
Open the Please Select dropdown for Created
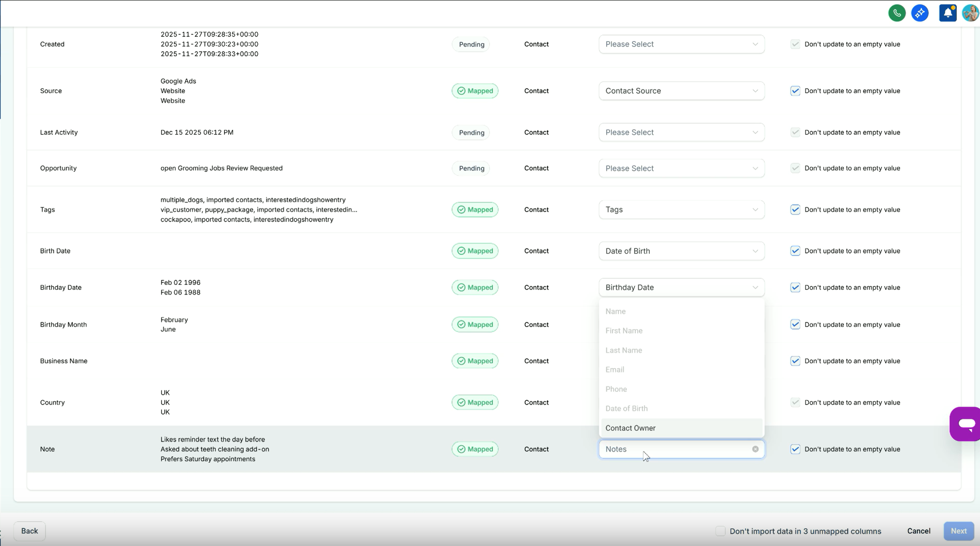click(681, 44)
